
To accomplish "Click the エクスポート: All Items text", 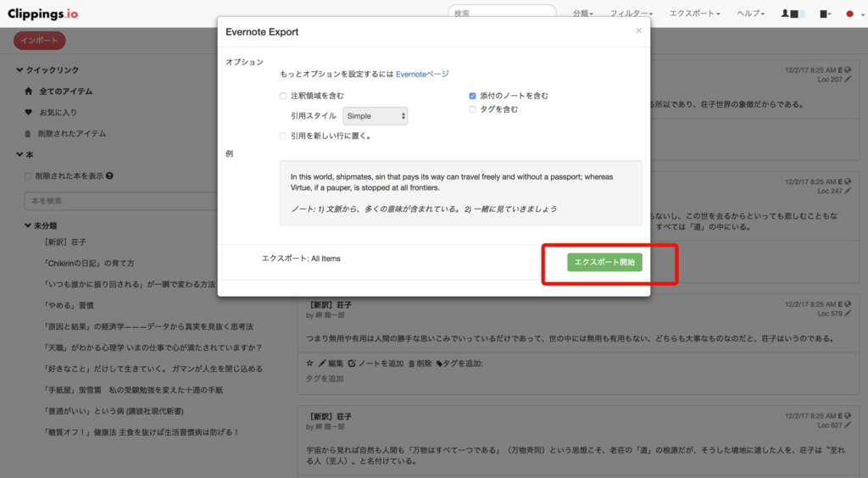I will coord(301,258).
